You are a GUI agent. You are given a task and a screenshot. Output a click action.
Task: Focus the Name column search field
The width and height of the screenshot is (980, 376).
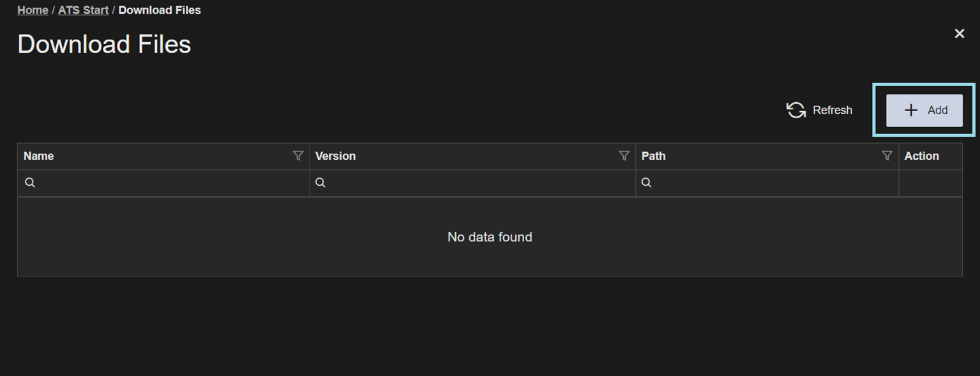(163, 183)
